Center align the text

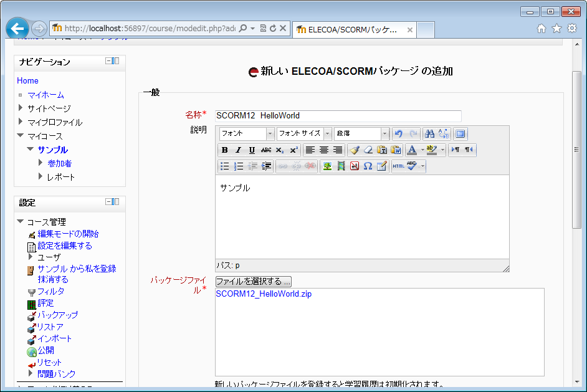[x=324, y=150]
